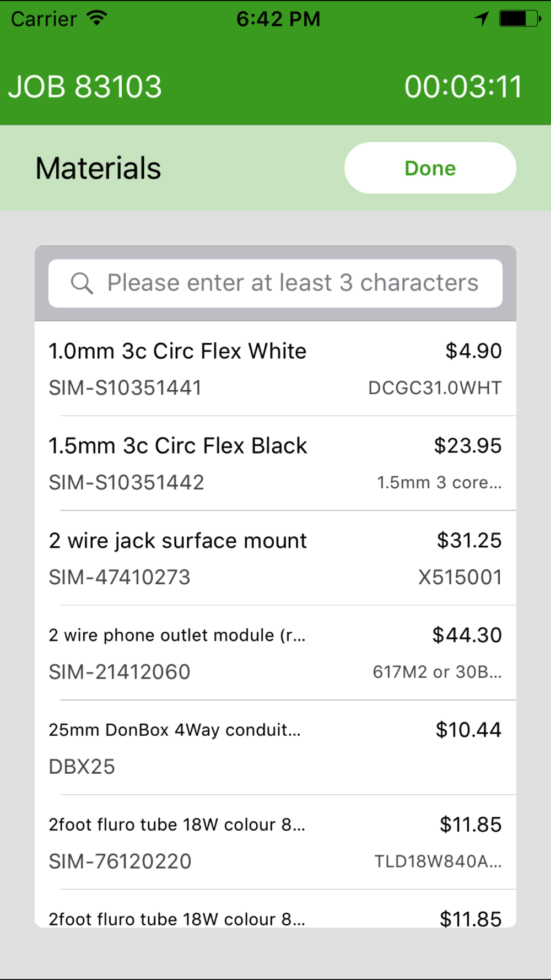The height and width of the screenshot is (980, 551).
Task: Tap the DCGC31.0WHT part code
Action: pyautogui.click(x=435, y=388)
